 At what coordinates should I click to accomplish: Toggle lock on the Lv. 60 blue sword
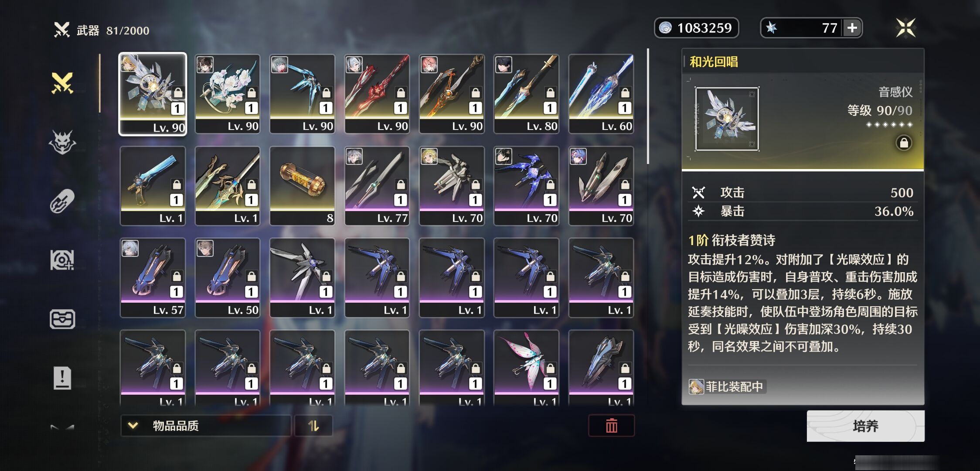(x=625, y=92)
